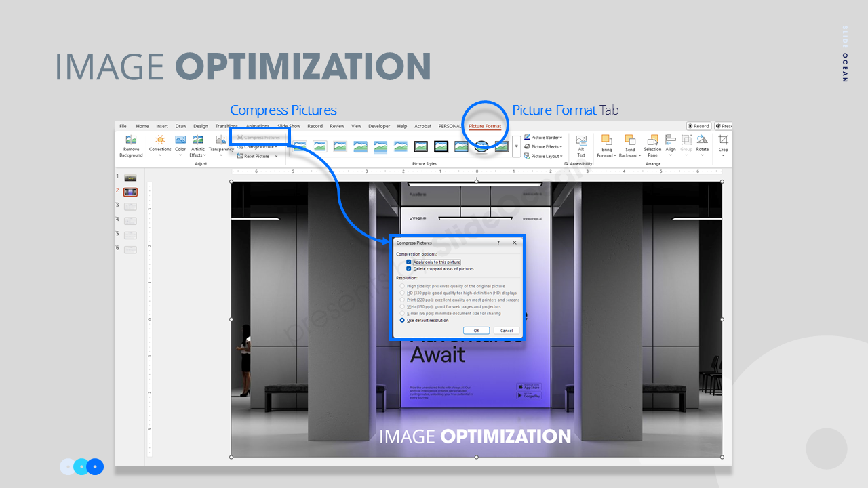This screenshot has height=488, width=868.
Task: Switch to the Design tab
Action: pos(201,126)
